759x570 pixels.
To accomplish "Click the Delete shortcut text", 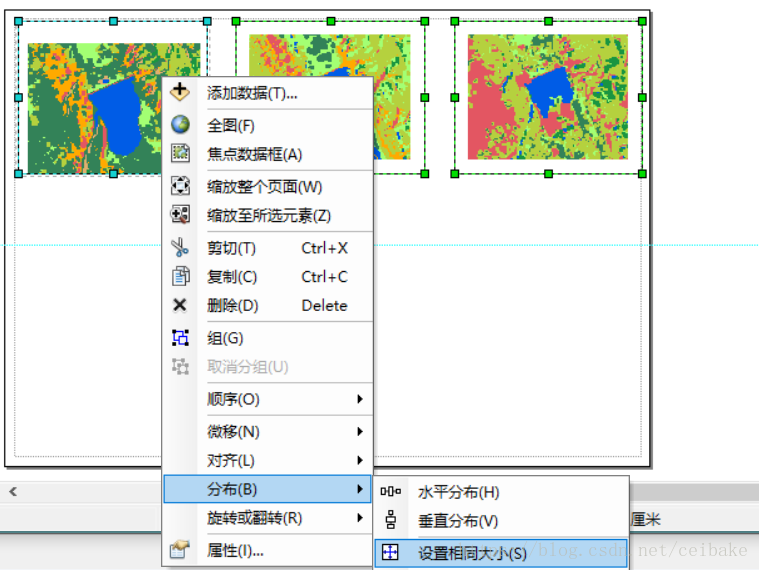I will click(x=324, y=305).
